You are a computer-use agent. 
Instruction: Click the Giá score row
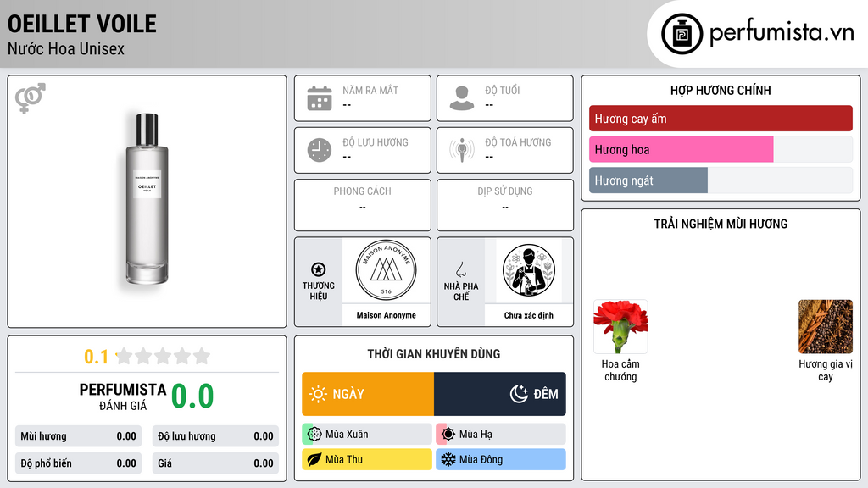[x=215, y=463]
